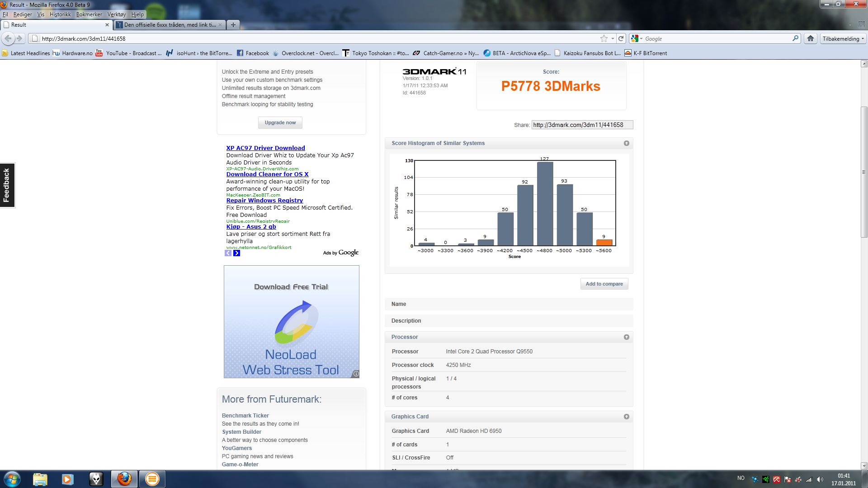Click the next ad arrow
This screenshot has width=868, height=488.
[x=237, y=253]
